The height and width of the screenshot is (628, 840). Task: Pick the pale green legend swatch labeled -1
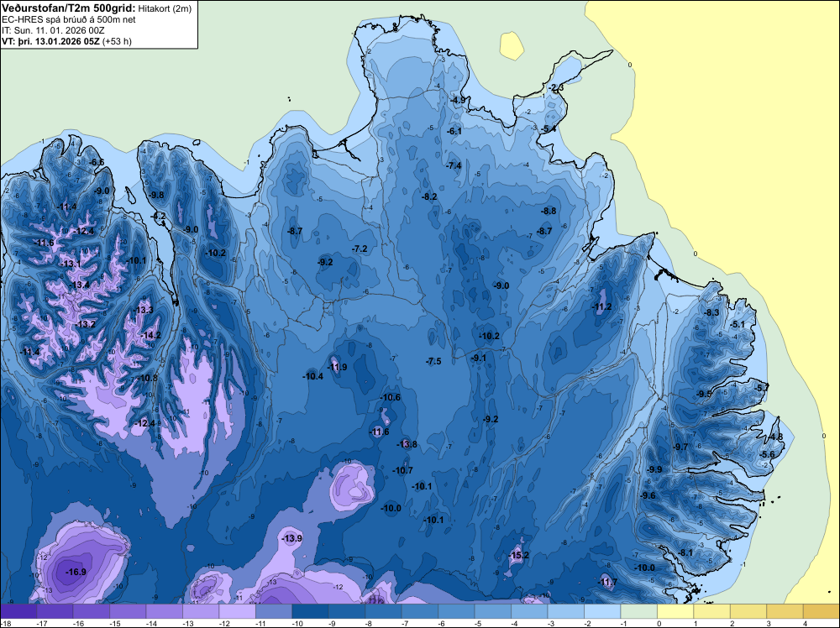pyautogui.click(x=638, y=611)
